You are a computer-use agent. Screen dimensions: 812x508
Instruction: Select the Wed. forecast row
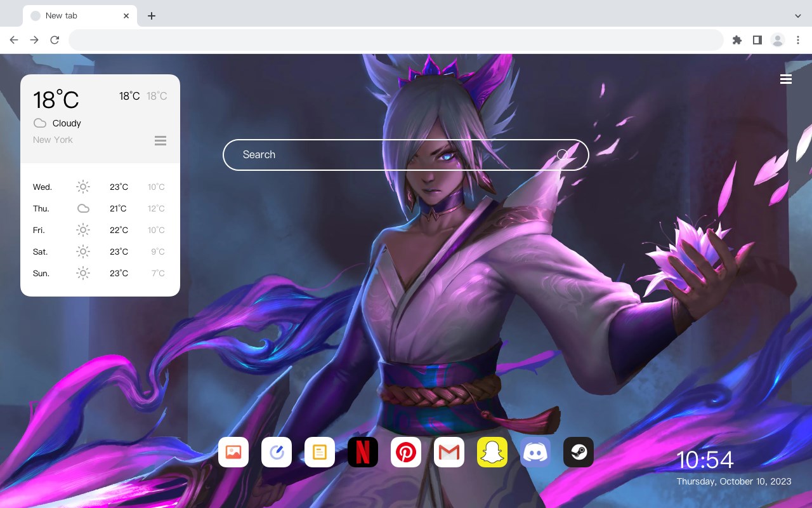(100, 187)
